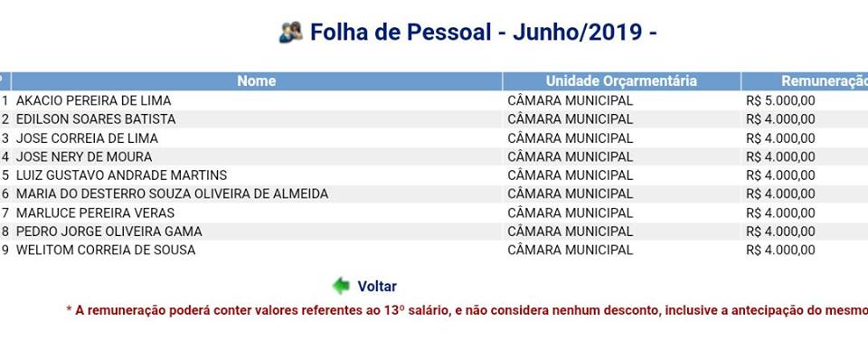Select LUIZ GUSTAVO ANDRADE MARTINS
Screen dimensions: 868x350
[x=121, y=175]
